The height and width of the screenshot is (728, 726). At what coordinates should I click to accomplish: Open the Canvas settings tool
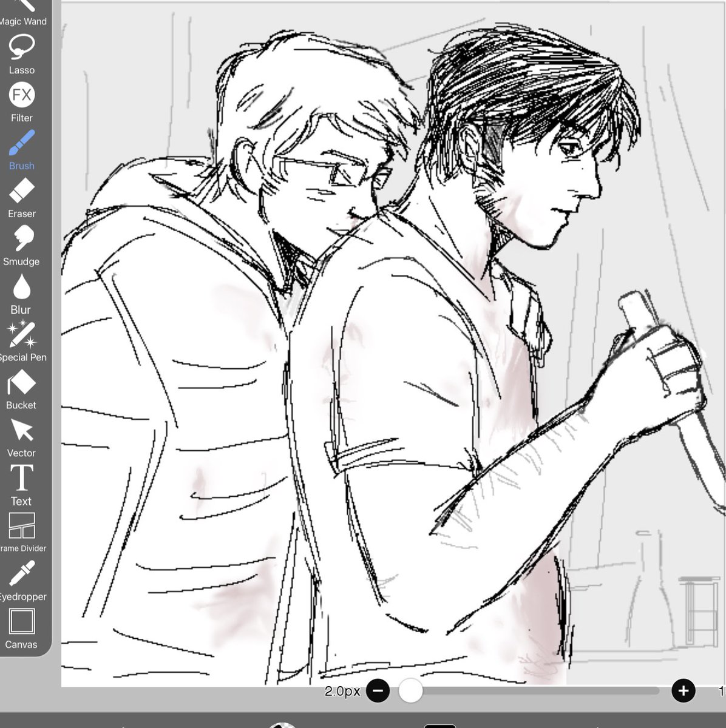[x=22, y=629]
